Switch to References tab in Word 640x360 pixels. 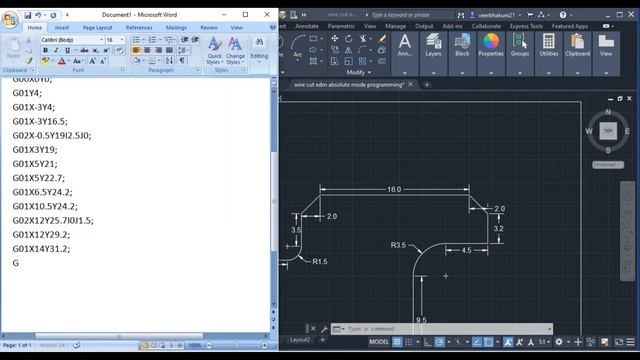pos(139,27)
